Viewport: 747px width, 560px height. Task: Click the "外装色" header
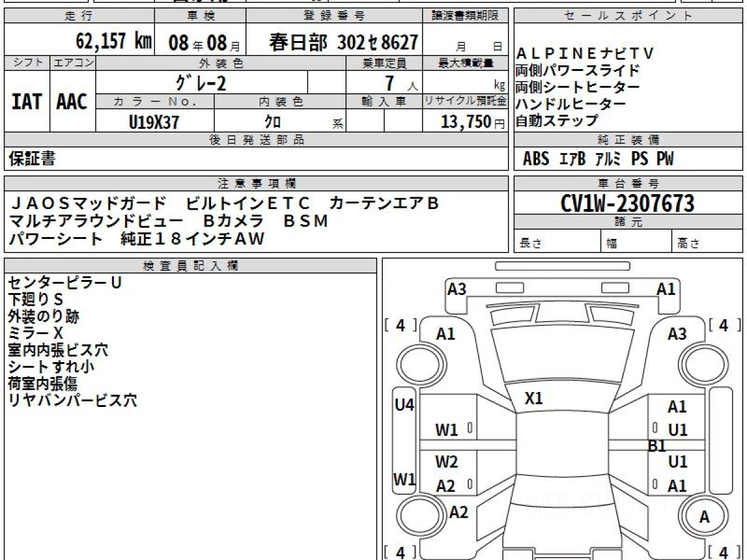(x=221, y=63)
